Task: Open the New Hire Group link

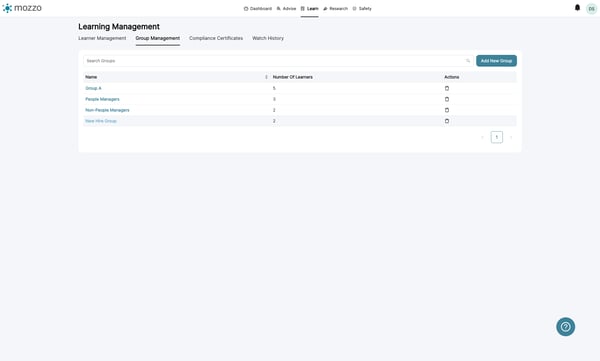Action: (101, 121)
